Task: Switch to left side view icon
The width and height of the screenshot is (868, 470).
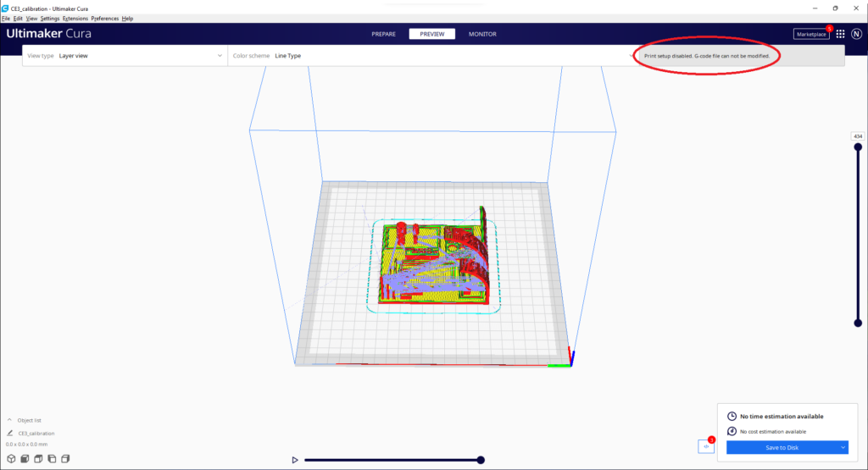Action: 52,459
